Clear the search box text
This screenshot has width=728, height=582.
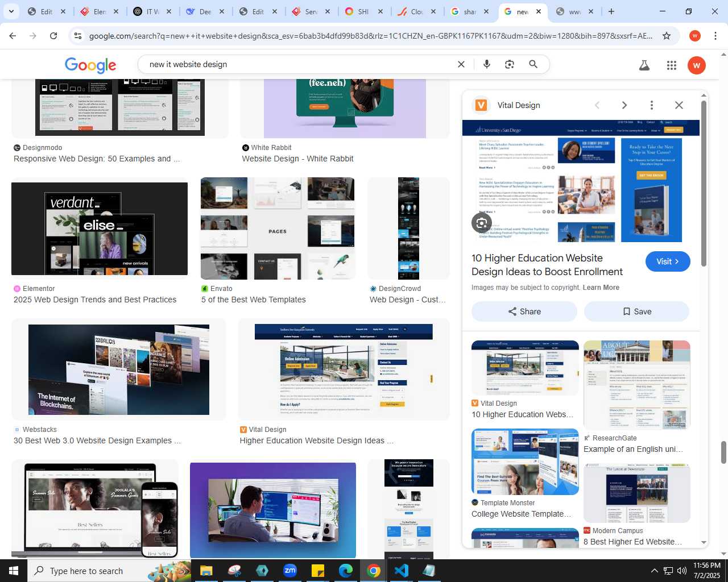pos(461,64)
